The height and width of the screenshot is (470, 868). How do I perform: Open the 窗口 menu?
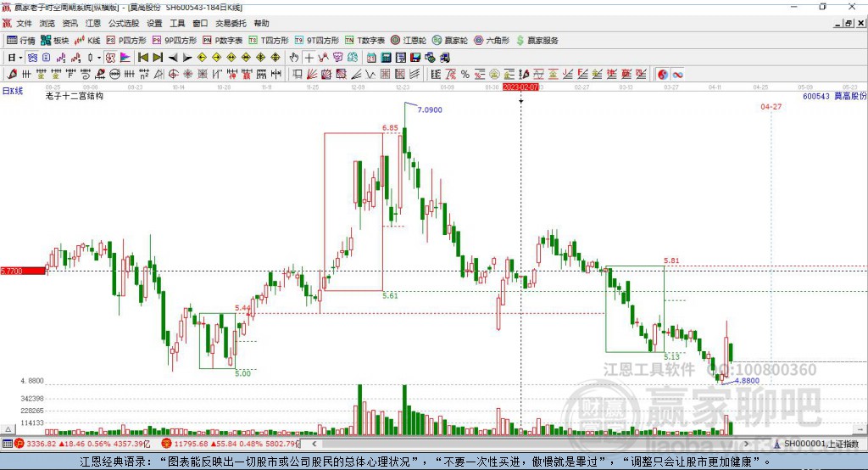pyautogui.click(x=200, y=23)
